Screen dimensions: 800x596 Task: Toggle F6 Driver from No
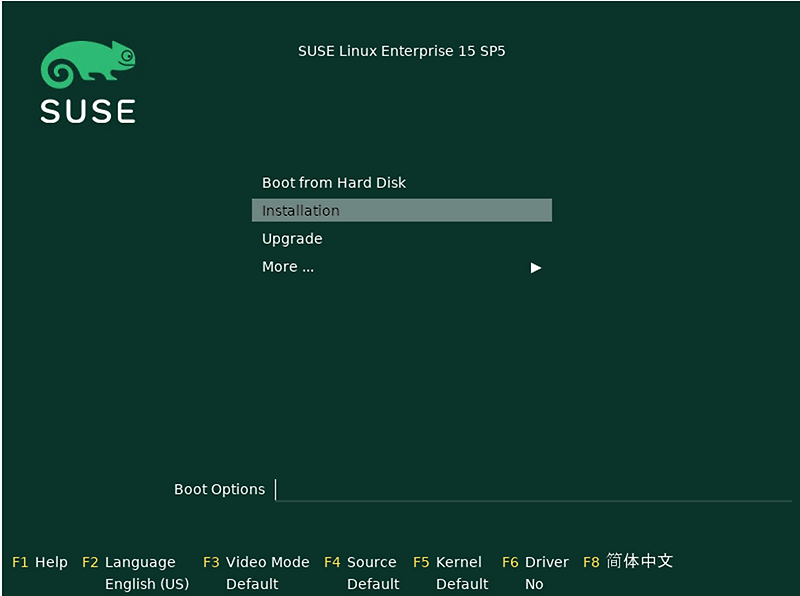pyautogui.click(x=535, y=562)
